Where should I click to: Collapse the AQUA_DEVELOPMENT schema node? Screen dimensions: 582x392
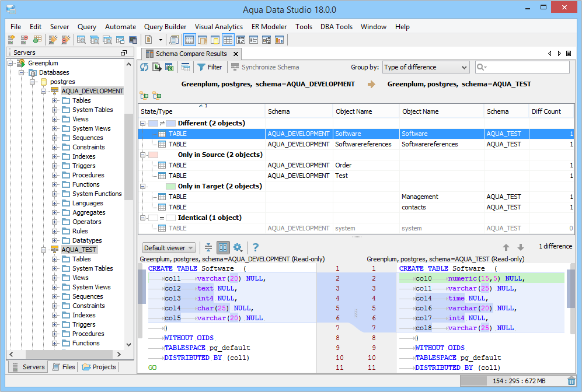[43, 91]
